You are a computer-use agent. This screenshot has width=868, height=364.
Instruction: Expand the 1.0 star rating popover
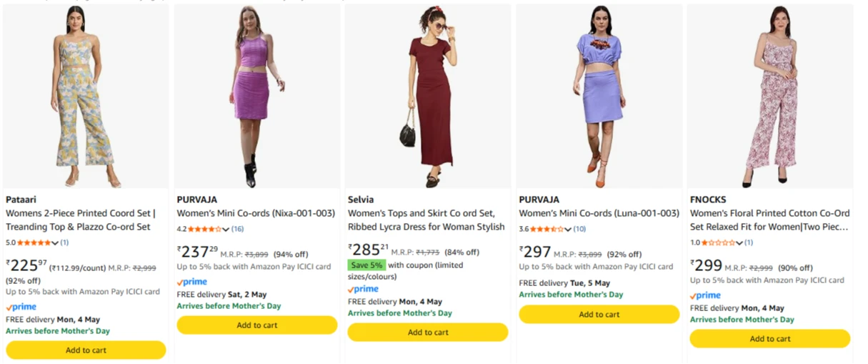click(x=739, y=242)
